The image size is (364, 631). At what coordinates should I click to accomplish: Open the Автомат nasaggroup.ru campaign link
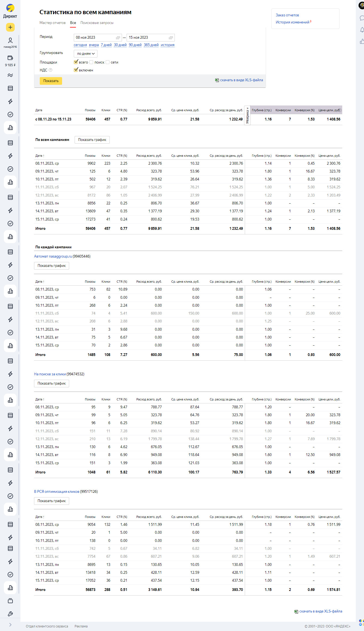click(x=53, y=256)
